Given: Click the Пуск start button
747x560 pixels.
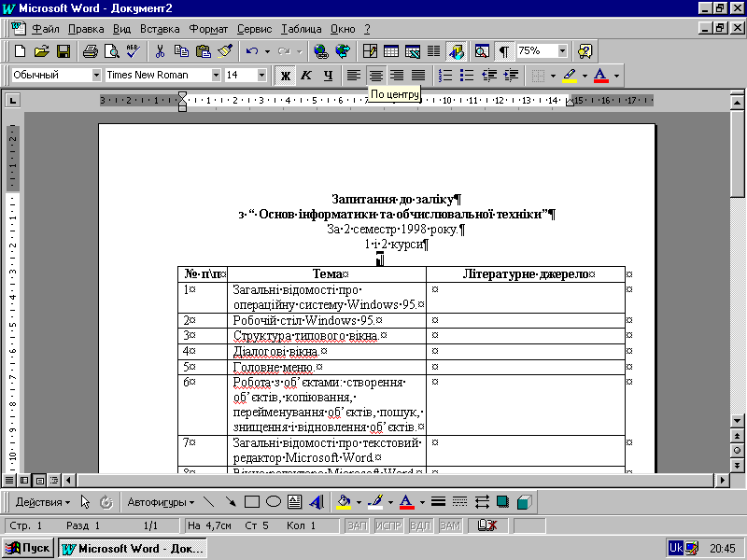Looking at the screenshot, I should [x=29, y=548].
